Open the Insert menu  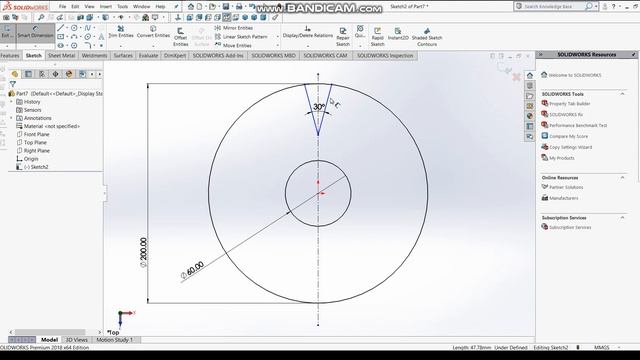(x=106, y=7)
